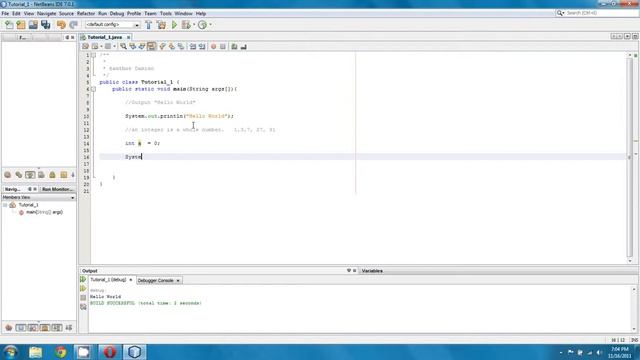Open the Window menu
The width and height of the screenshot is (640, 360).
coord(183,13)
